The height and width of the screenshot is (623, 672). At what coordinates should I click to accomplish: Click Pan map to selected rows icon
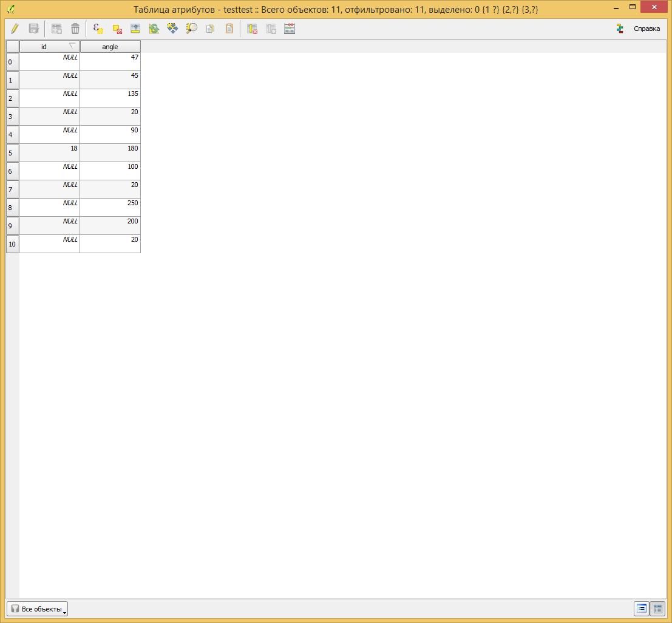[173, 29]
